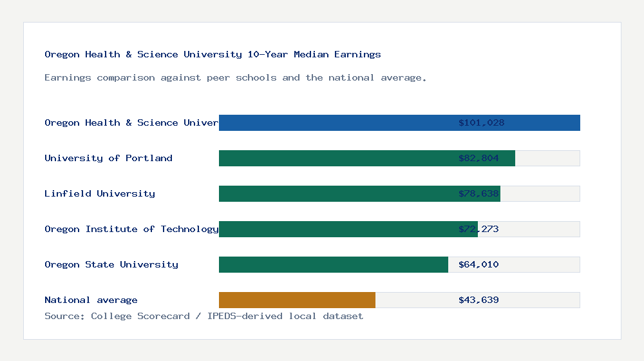Click the chart title about 10-Year Median Earnings

pos(213,54)
